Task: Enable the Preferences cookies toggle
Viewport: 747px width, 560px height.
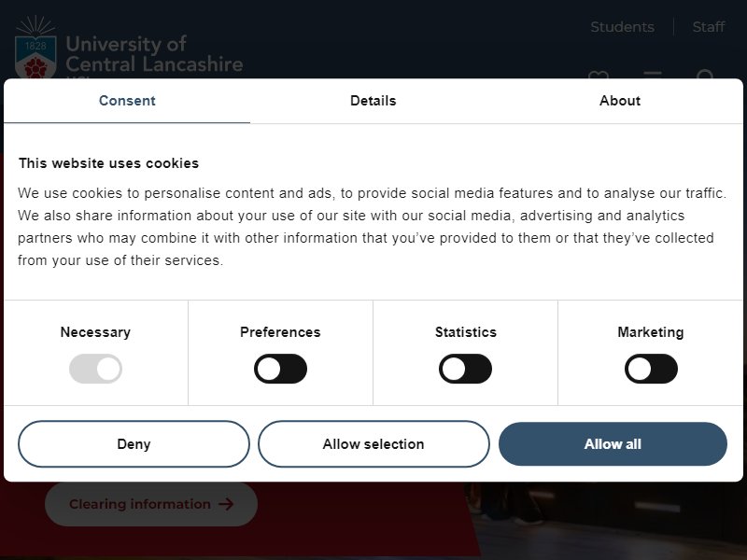Action: [280, 369]
